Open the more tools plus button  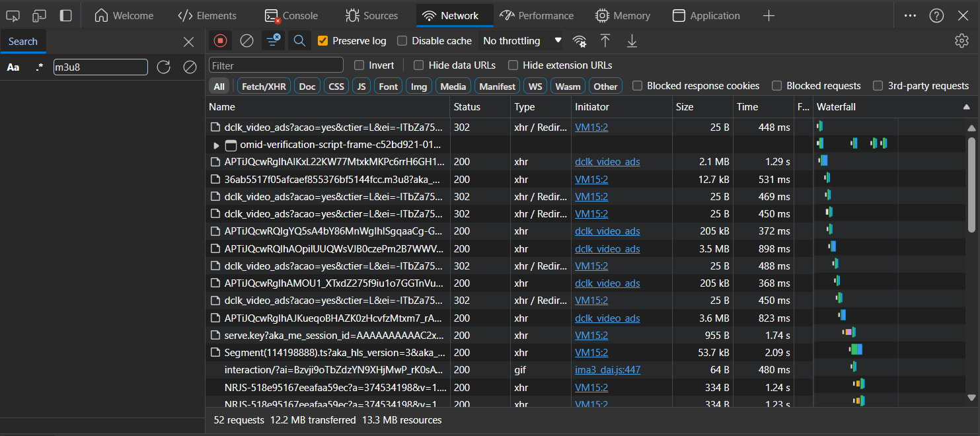coord(768,16)
